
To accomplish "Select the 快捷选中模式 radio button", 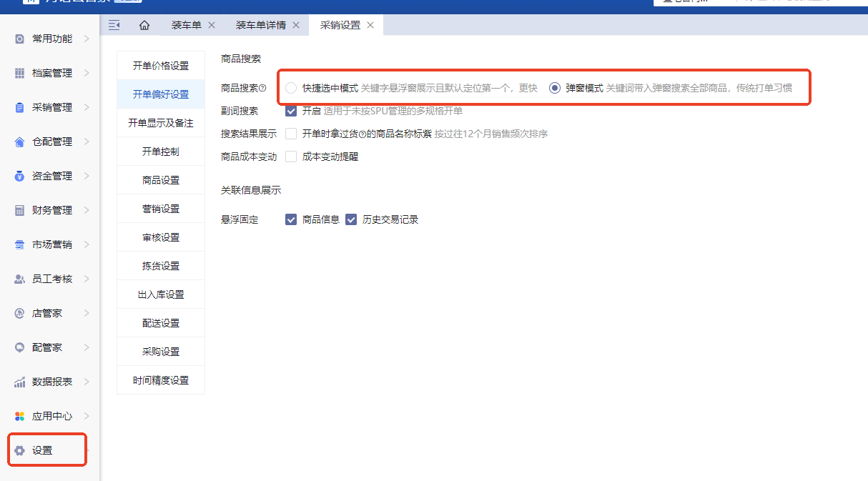I will click(x=291, y=88).
